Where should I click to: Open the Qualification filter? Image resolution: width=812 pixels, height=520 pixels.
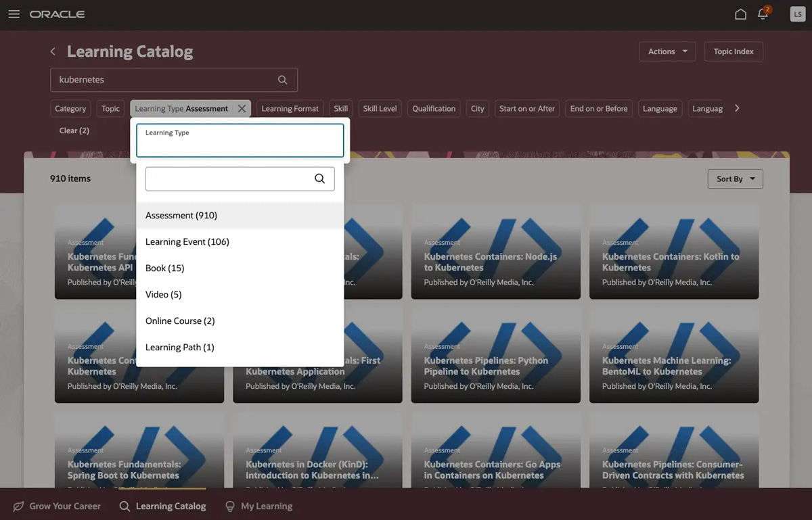click(x=434, y=108)
